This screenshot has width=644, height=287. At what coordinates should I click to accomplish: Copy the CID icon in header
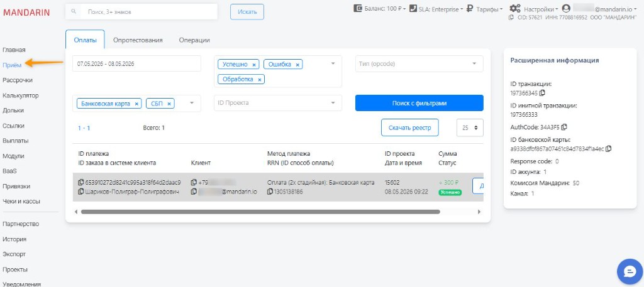(x=511, y=18)
